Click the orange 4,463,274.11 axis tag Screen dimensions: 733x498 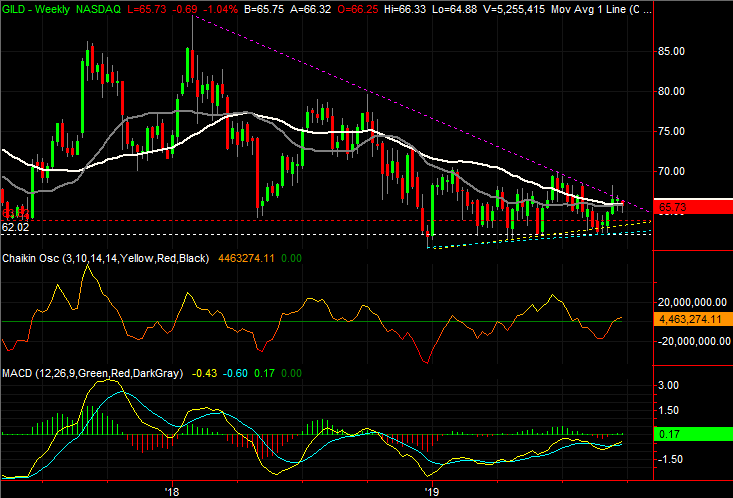(693, 319)
